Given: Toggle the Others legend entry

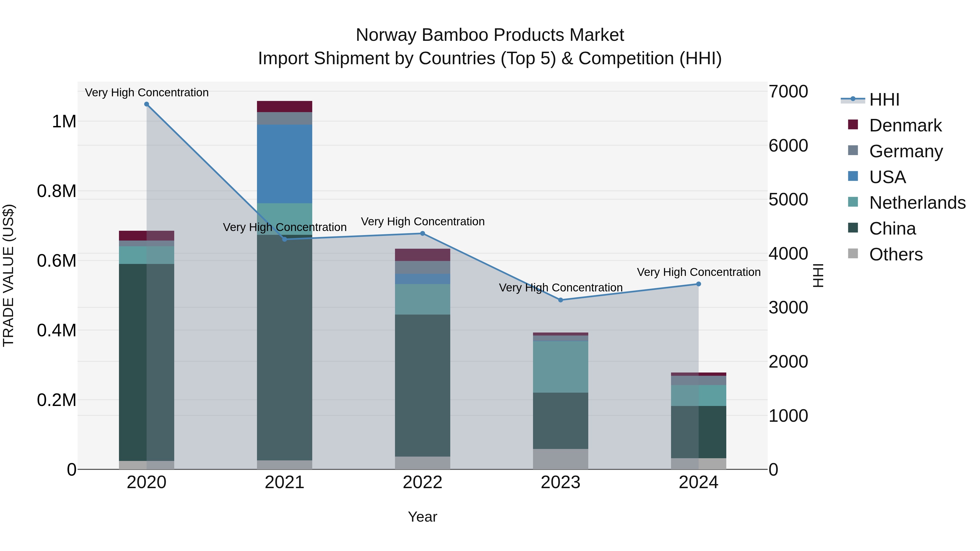Looking at the screenshot, I should pos(885,254).
